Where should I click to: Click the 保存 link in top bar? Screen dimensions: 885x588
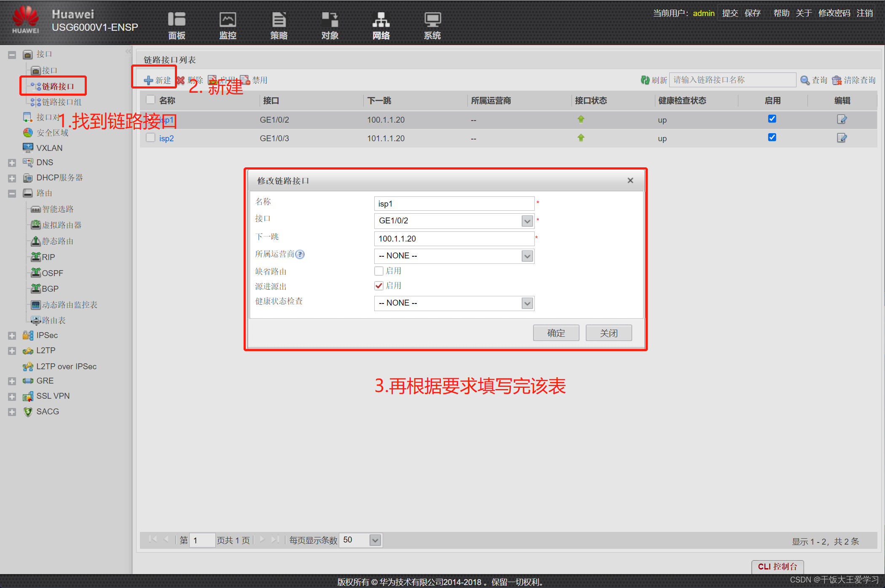pyautogui.click(x=753, y=13)
